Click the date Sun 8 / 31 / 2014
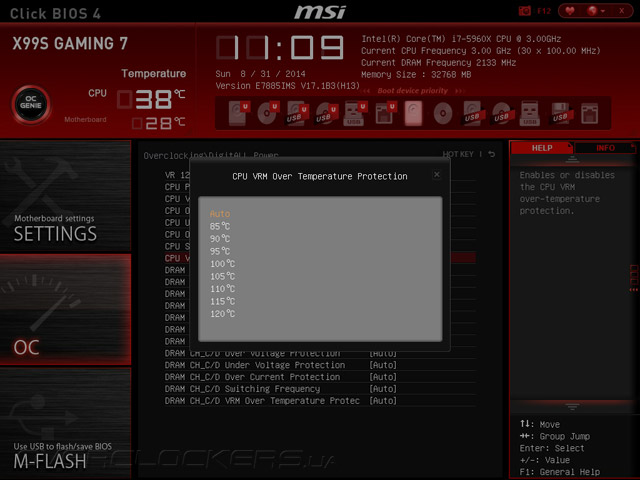 click(260, 74)
